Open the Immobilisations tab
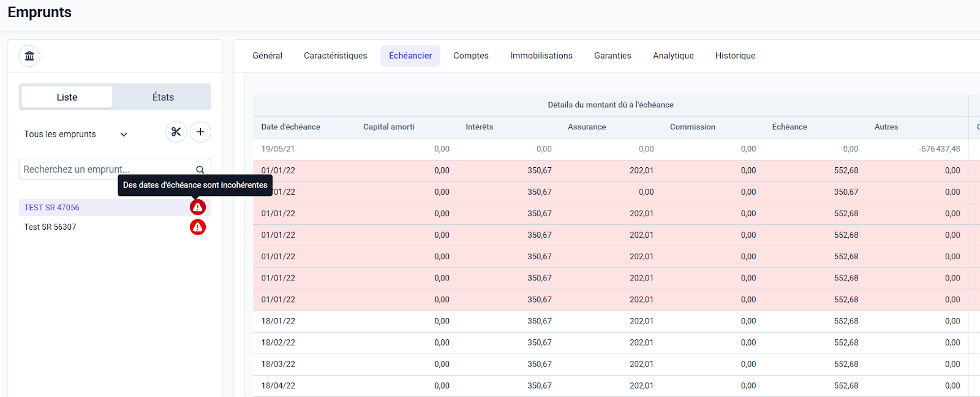 pyautogui.click(x=541, y=56)
